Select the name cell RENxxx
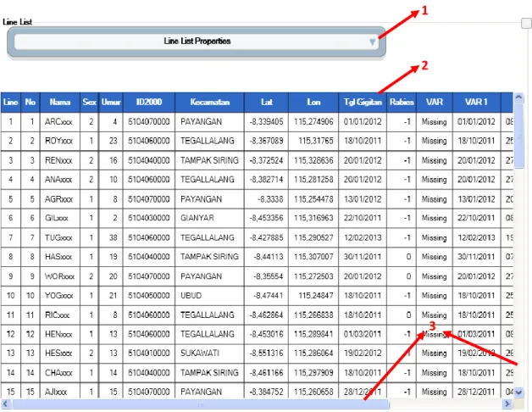This screenshot has width=532, height=412. [60, 160]
